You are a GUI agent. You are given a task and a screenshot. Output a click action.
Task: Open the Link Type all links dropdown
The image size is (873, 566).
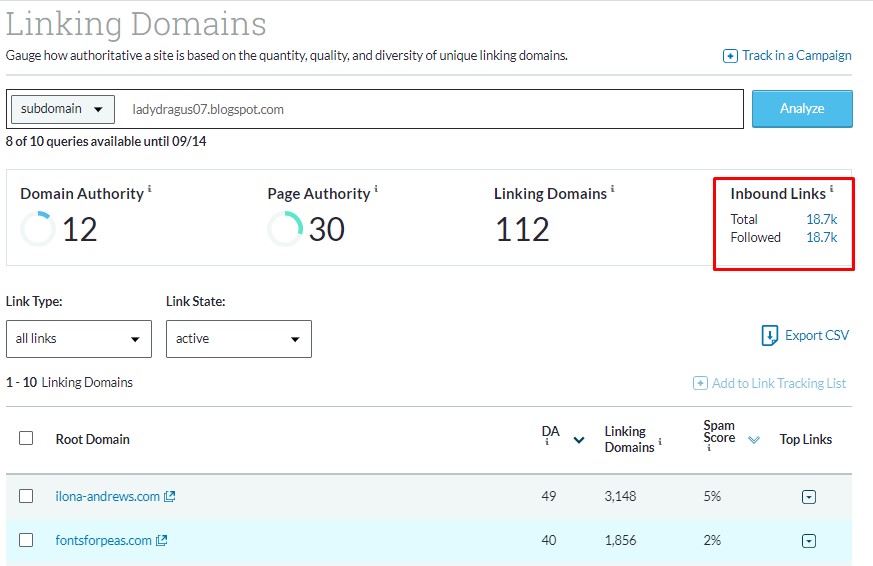click(79, 338)
